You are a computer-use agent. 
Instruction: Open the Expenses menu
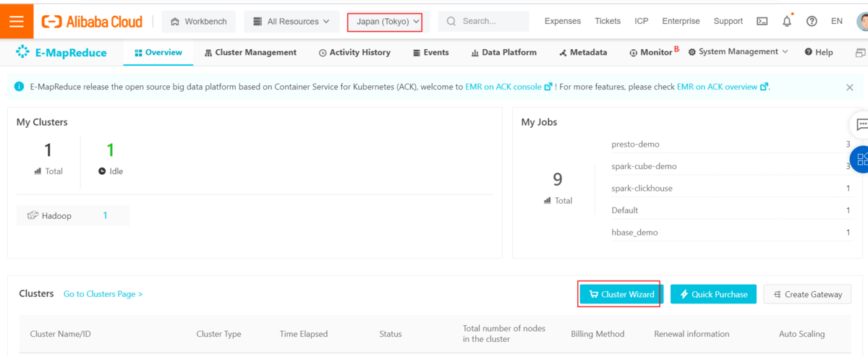point(563,22)
